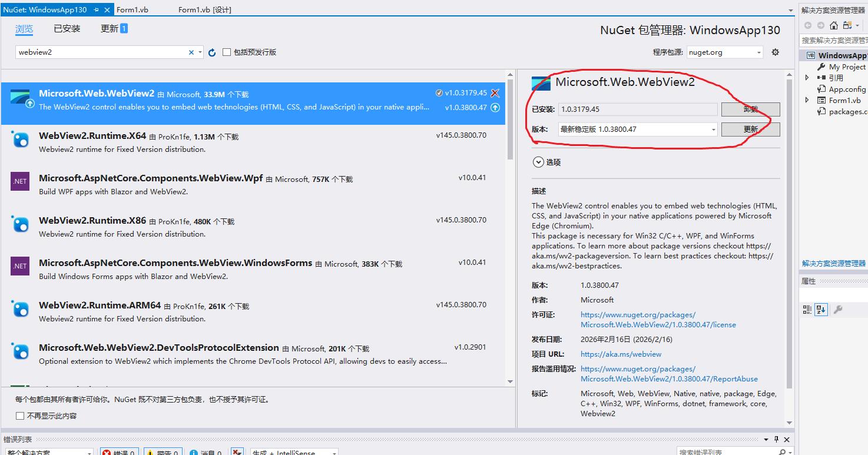868x455 pixels.
Task: Click the Uninstall button for the package
Action: pyautogui.click(x=750, y=109)
